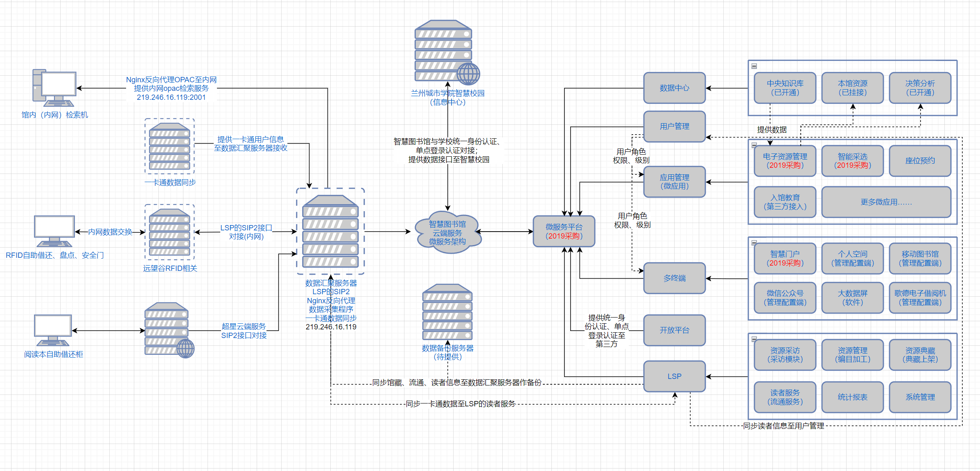Click the data backup server icon
The width and height of the screenshot is (980, 471).
click(447, 312)
